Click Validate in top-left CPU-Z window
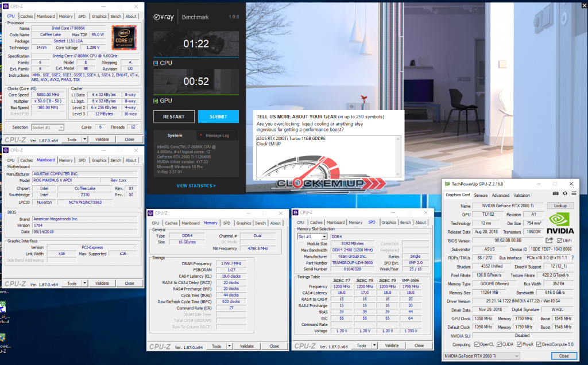Viewport: 588px width, 365px height. coord(102,139)
